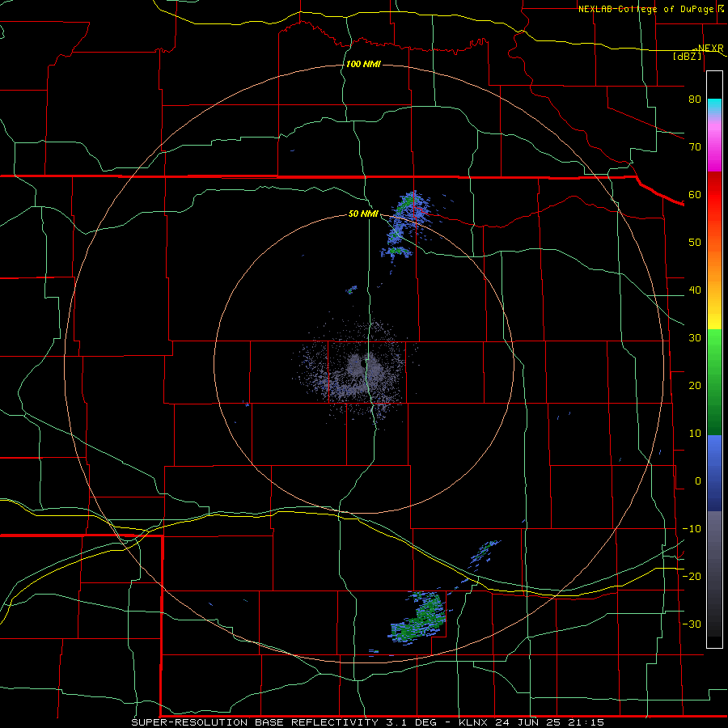Click the 40 value on dBZ scale
Viewport: 728px width, 728px height.
695,290
